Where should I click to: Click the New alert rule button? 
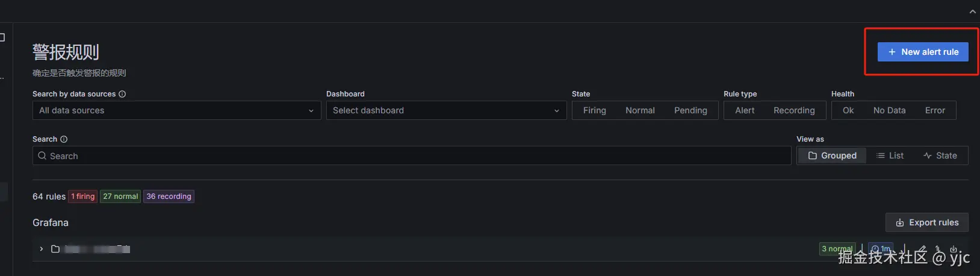click(923, 52)
